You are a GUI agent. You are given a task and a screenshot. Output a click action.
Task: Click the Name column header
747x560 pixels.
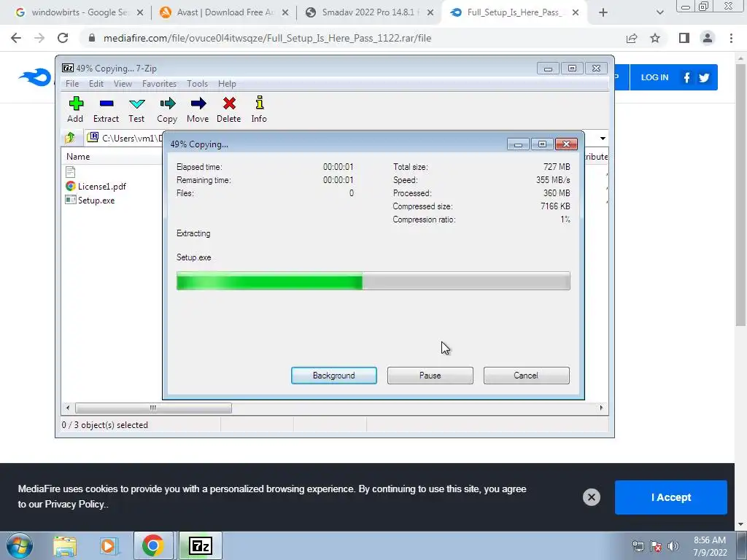tap(78, 157)
